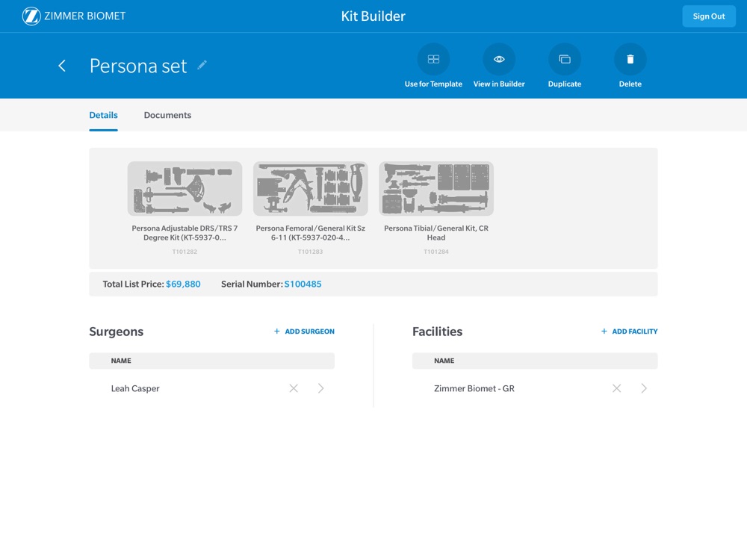Click the T101282 kit ID label
This screenshot has height=560, width=747.
(x=185, y=252)
